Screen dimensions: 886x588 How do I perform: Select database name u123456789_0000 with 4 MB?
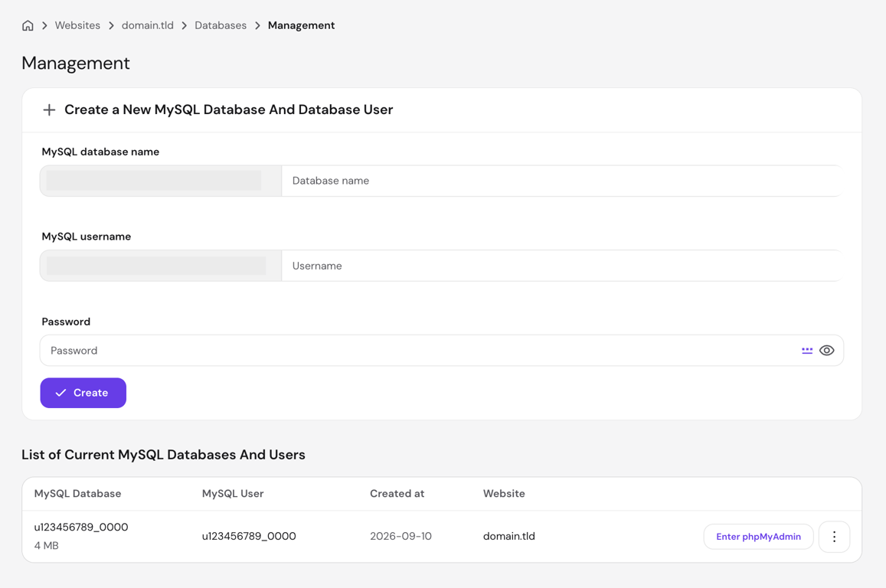click(x=81, y=527)
